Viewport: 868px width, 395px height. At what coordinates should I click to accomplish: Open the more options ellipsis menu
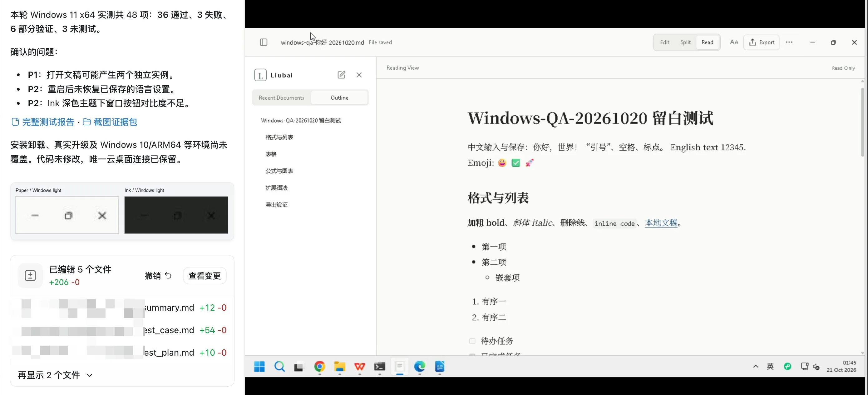click(x=789, y=42)
